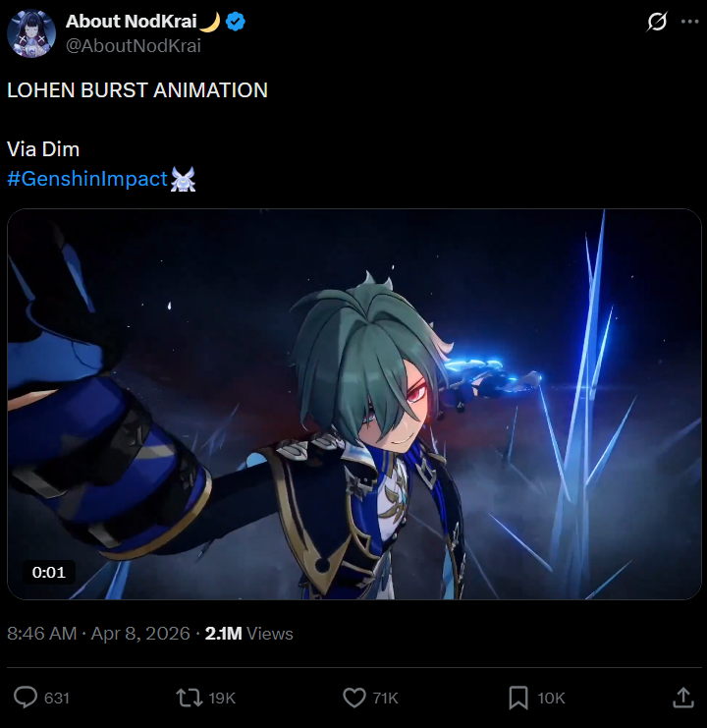The image size is (707, 728).
Task: Click the hashtag emoji beside #GenshinImpact
Action: pyautogui.click(x=184, y=179)
